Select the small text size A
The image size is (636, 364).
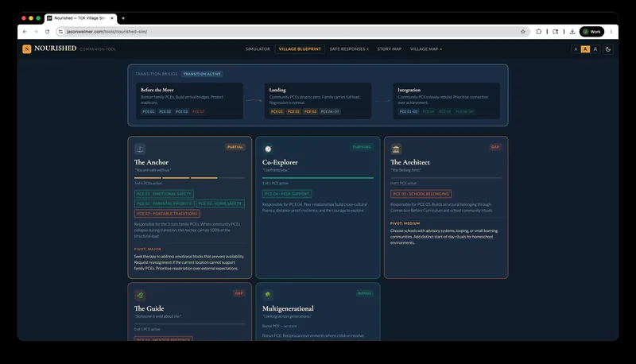point(575,49)
